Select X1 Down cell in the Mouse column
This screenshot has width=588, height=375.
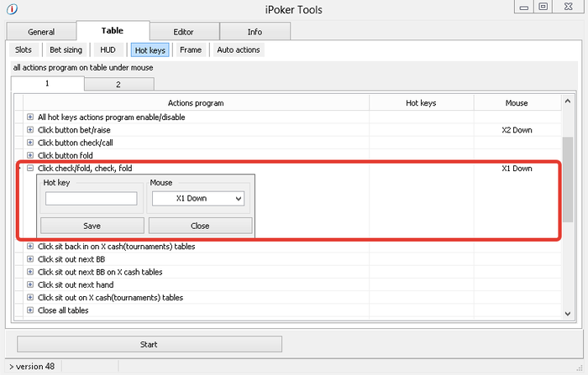(x=517, y=169)
